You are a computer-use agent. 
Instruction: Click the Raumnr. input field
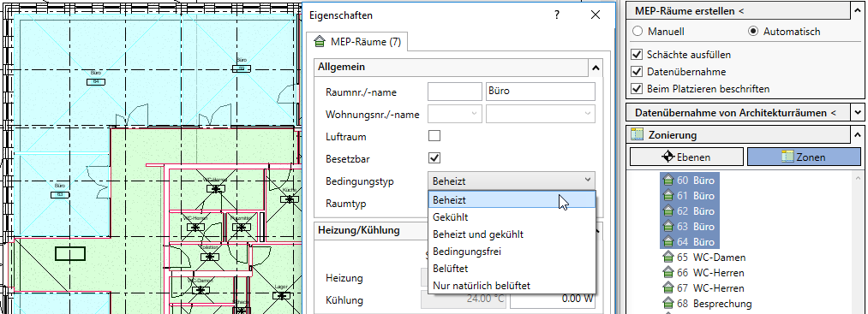[455, 92]
